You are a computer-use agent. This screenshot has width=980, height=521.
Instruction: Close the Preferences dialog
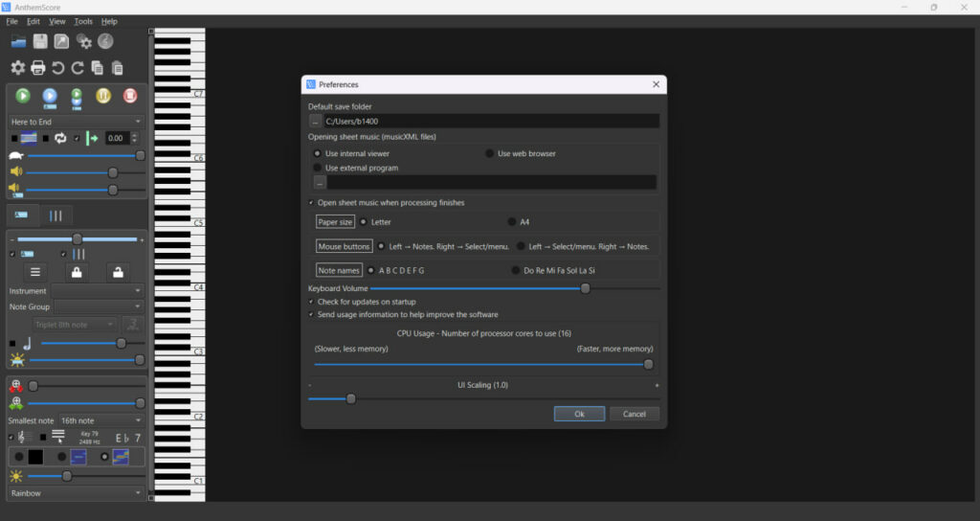(656, 84)
